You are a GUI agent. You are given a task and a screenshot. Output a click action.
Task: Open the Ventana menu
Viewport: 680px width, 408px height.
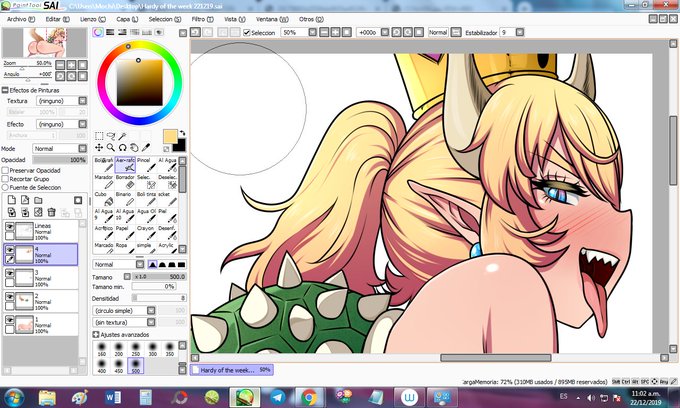point(272,19)
